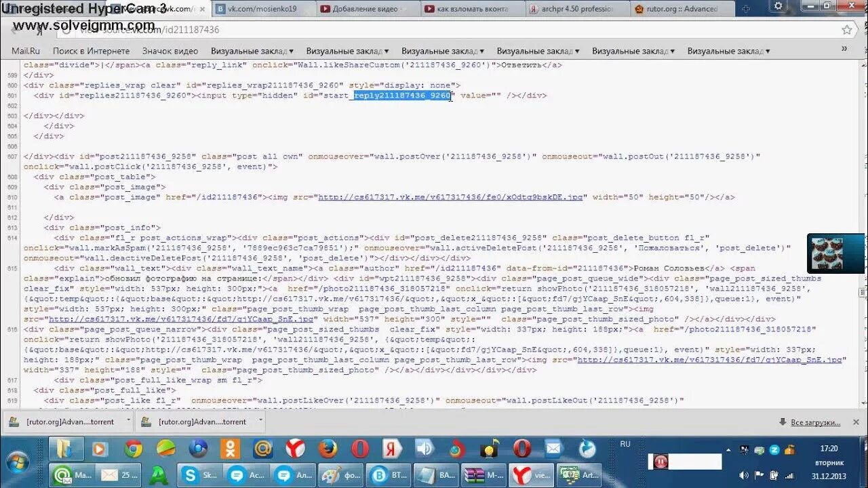Viewport: 868px width, 488px height.
Task: Open the Windows Start menu
Action: click(x=19, y=462)
